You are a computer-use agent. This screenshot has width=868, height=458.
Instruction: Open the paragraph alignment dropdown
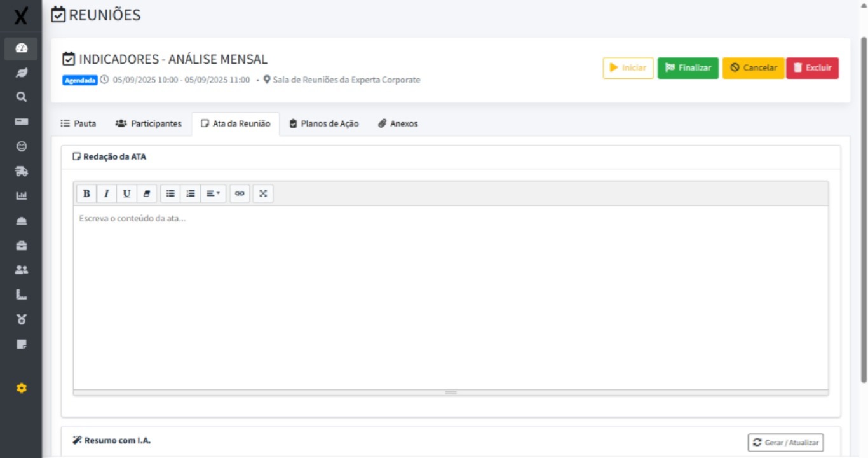point(213,193)
